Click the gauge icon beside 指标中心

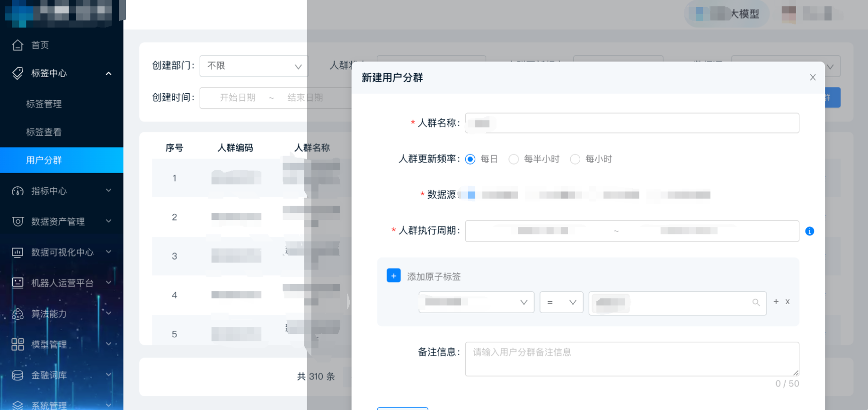18,191
